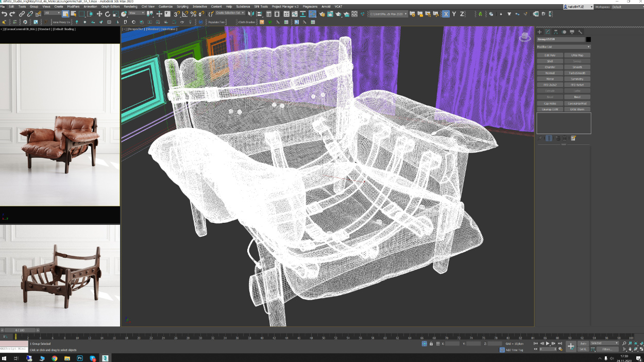Open the Modifiers menu

73,7
